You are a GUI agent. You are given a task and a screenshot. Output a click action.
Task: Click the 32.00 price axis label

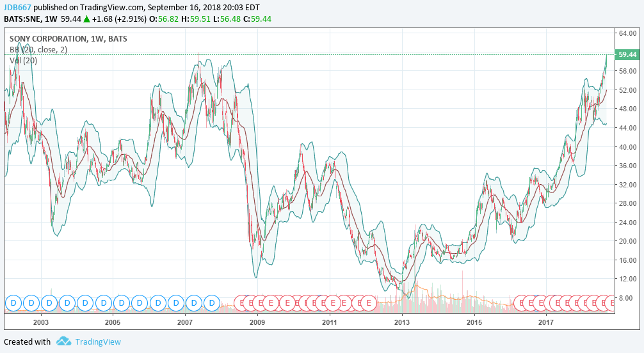(627, 184)
